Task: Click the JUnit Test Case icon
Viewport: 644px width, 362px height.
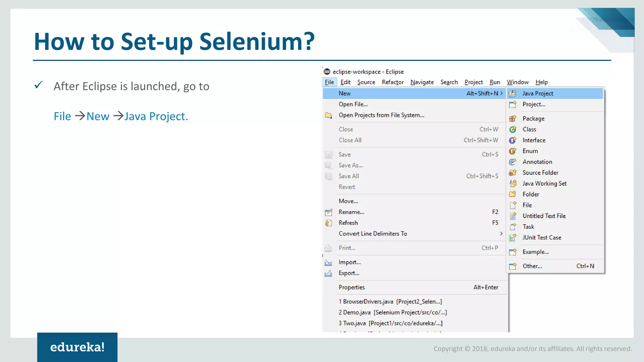Action: pyautogui.click(x=513, y=238)
